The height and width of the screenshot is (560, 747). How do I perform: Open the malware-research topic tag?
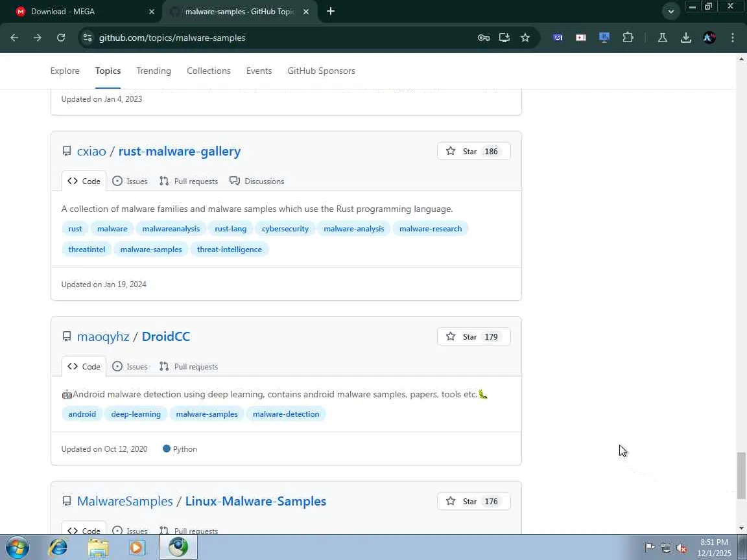click(x=430, y=229)
